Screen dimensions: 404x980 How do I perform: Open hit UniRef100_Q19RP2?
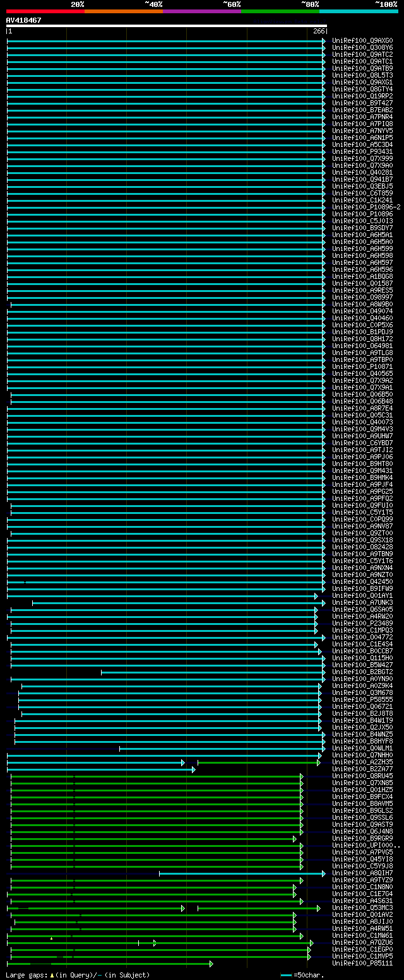coord(362,96)
